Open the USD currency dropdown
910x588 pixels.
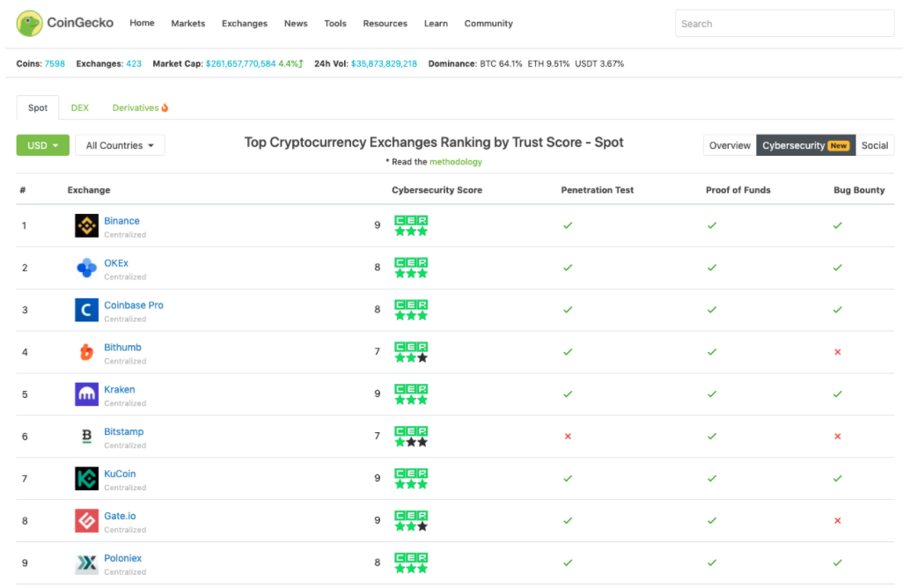click(x=43, y=145)
